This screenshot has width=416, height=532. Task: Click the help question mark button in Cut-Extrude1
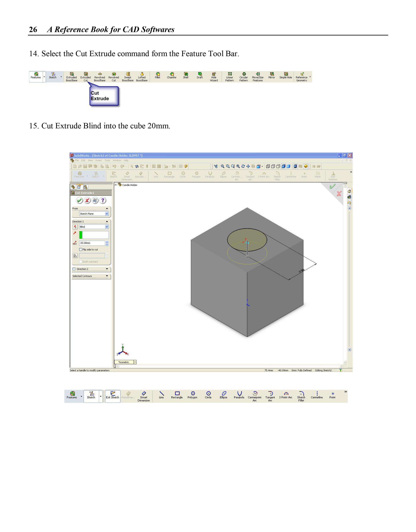[103, 200]
